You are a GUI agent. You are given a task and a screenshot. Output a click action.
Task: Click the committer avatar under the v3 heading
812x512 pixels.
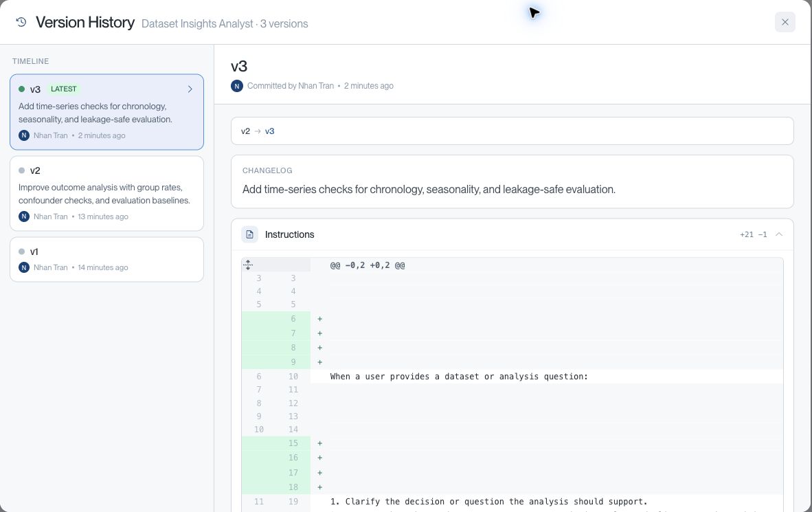236,86
